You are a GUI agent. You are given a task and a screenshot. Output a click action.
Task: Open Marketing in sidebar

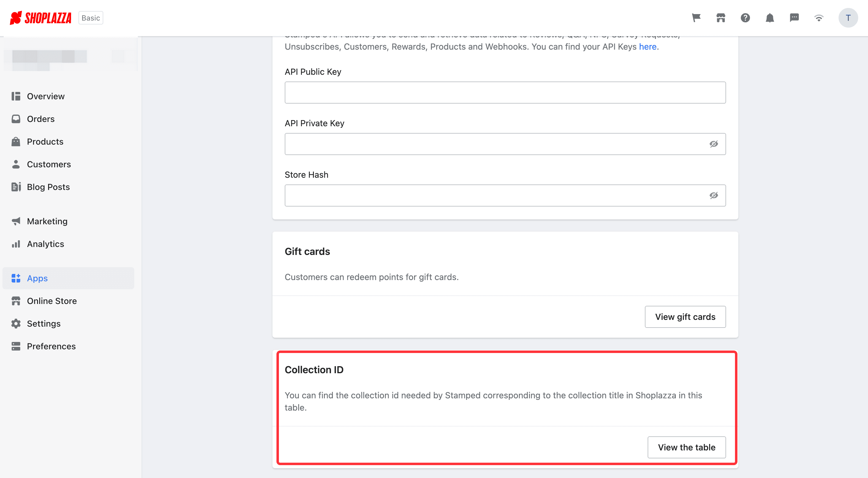[x=68, y=221]
